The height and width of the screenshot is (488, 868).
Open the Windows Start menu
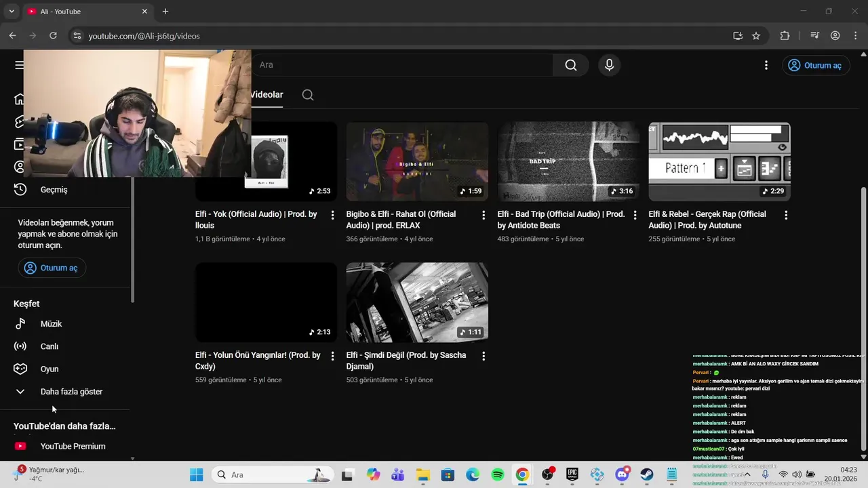point(196,475)
